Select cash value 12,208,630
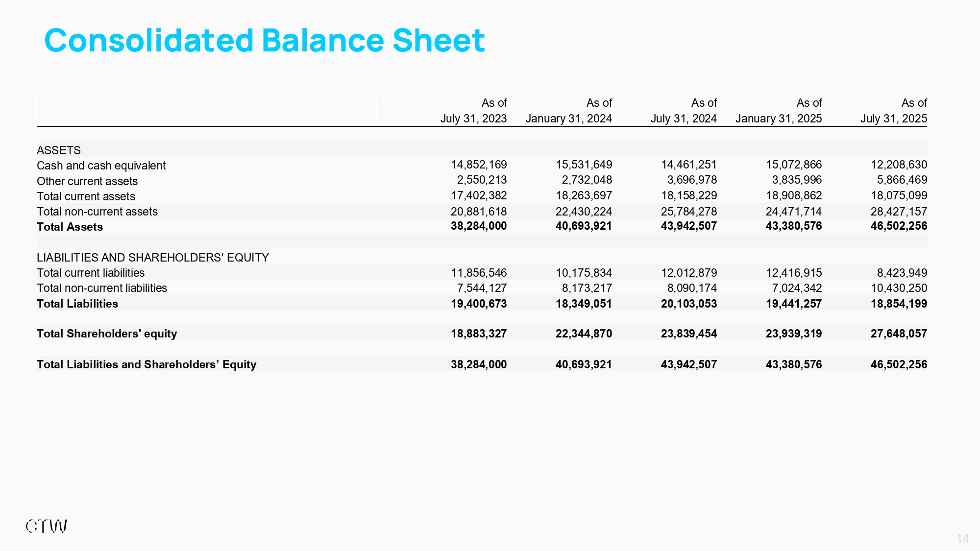Image resolution: width=980 pixels, height=551 pixels. 898,165
